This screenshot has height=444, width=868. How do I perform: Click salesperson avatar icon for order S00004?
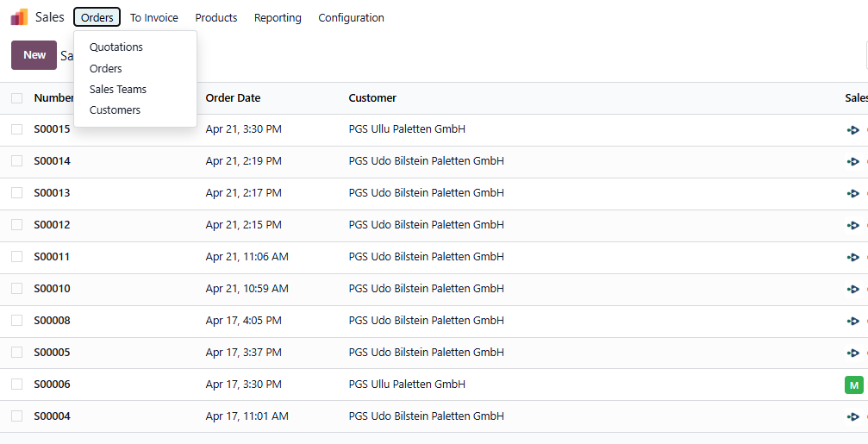click(853, 417)
